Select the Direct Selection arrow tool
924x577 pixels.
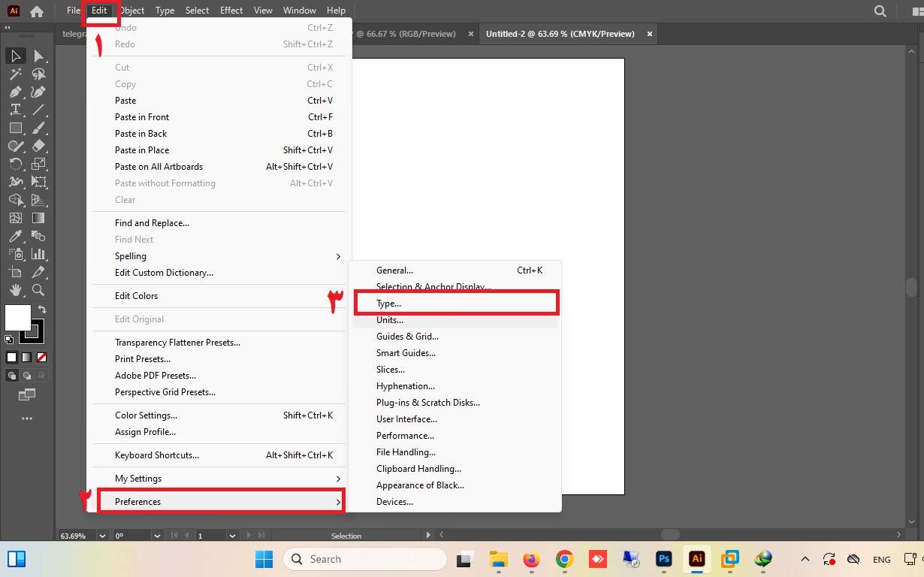pos(38,56)
